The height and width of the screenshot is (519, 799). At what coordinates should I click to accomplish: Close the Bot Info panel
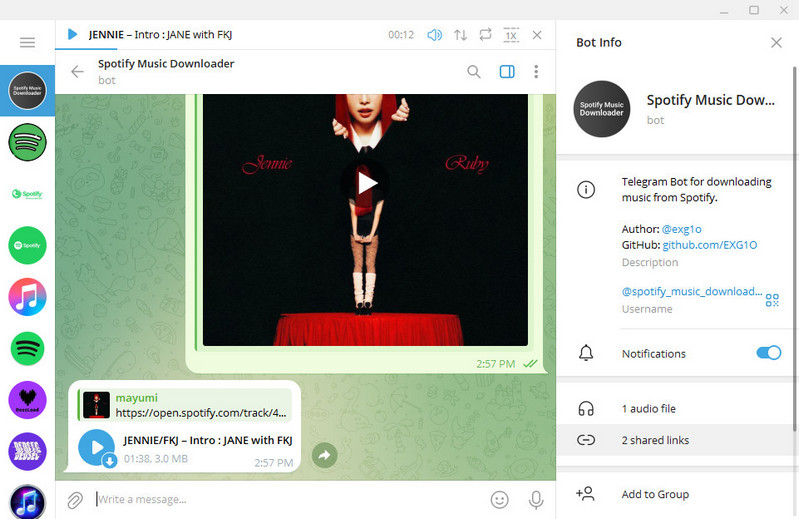click(776, 42)
